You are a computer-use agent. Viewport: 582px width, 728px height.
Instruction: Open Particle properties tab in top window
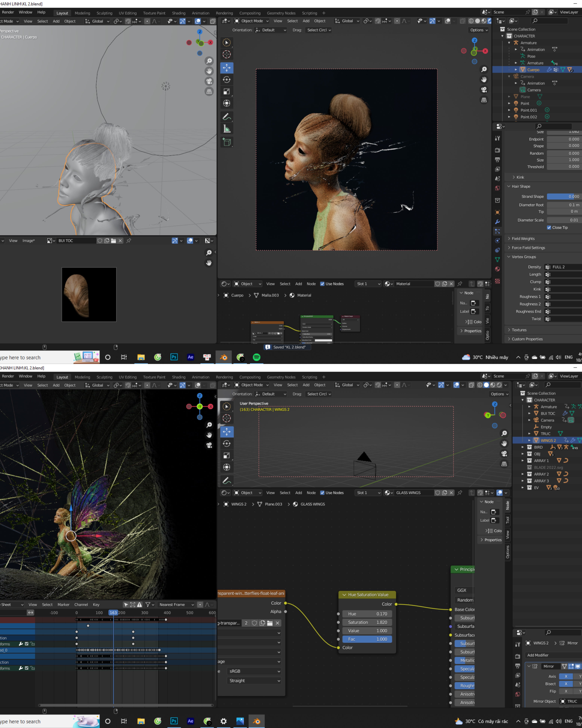497,231
